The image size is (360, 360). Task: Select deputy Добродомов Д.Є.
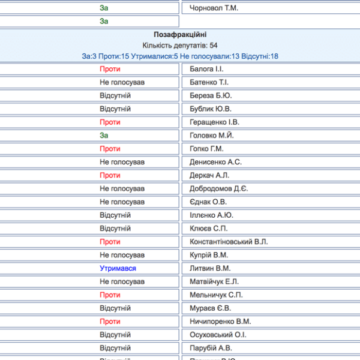pyautogui.click(x=219, y=189)
